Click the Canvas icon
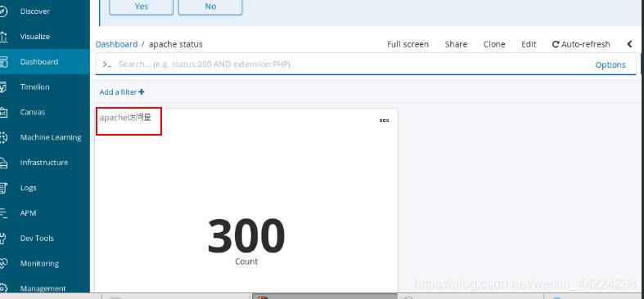Viewport: 644px width, 299px height. (3, 112)
